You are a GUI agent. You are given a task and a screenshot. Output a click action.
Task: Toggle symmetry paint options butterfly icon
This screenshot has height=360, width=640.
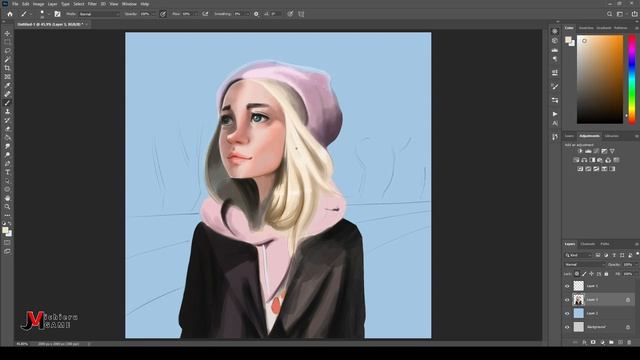(301, 14)
